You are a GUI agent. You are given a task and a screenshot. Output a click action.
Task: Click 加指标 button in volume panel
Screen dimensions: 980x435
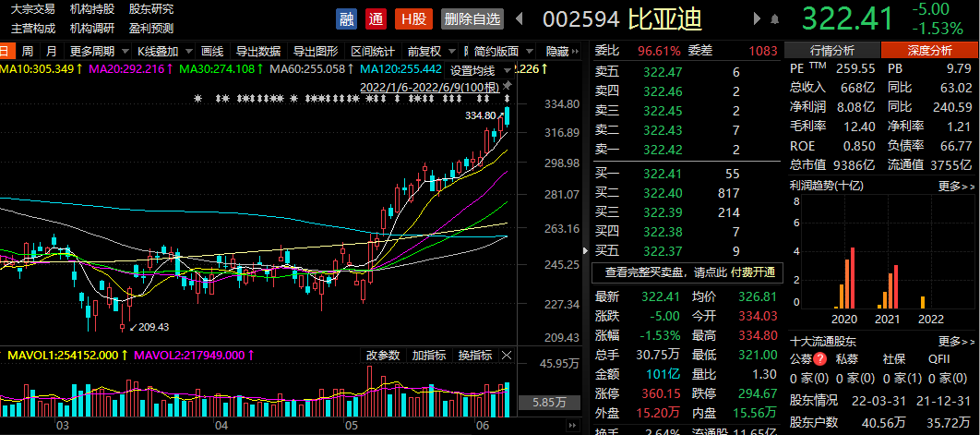click(x=429, y=356)
